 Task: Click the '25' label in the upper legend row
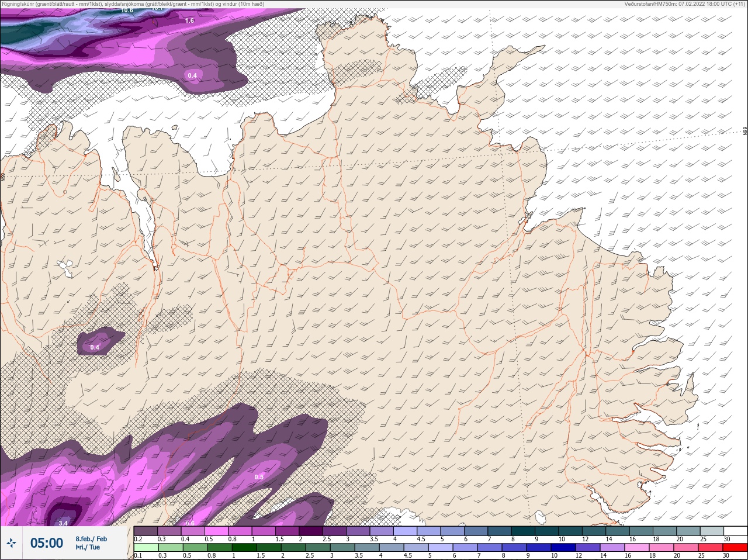(x=704, y=539)
